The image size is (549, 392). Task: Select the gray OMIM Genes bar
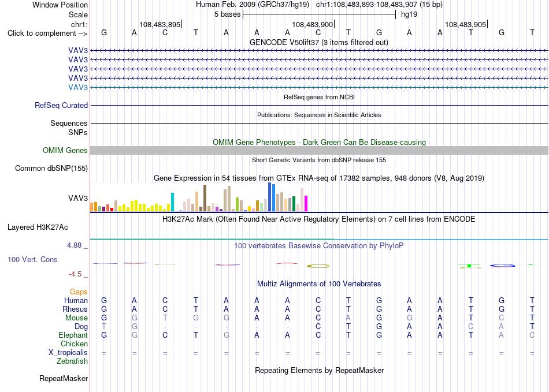coord(319,150)
